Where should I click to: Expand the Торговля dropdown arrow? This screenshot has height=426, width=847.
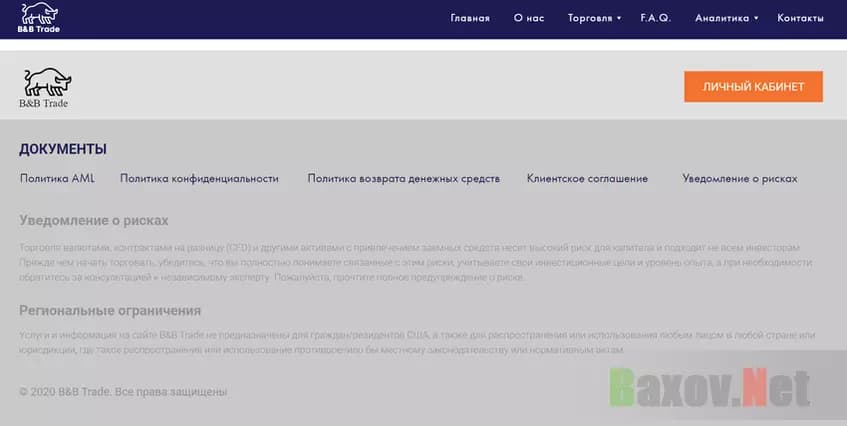click(x=619, y=18)
